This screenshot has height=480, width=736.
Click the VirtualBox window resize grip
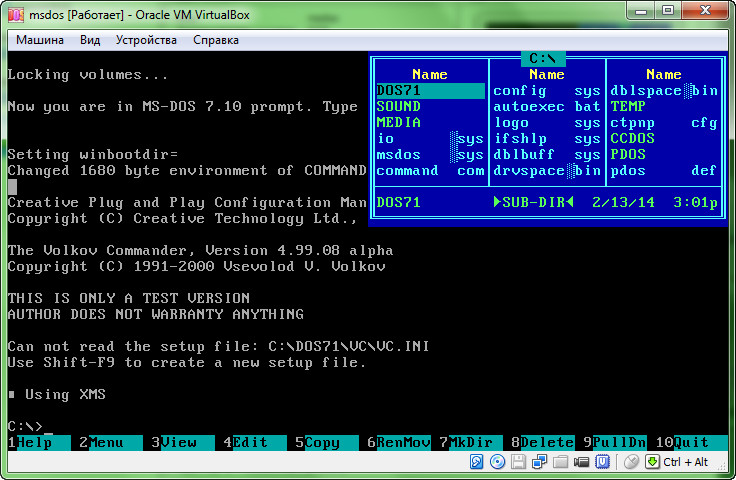tap(723, 465)
